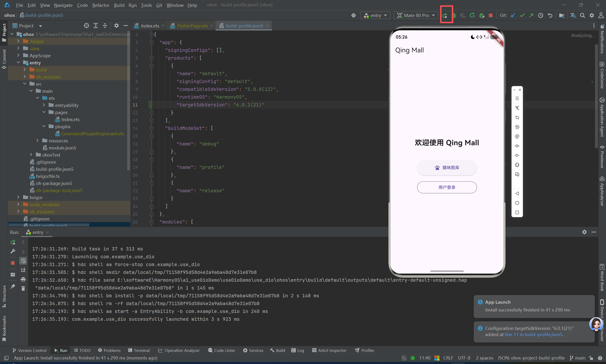Click Git update project arrow icon
Screen dimensions: 606x364
(x=513, y=15)
